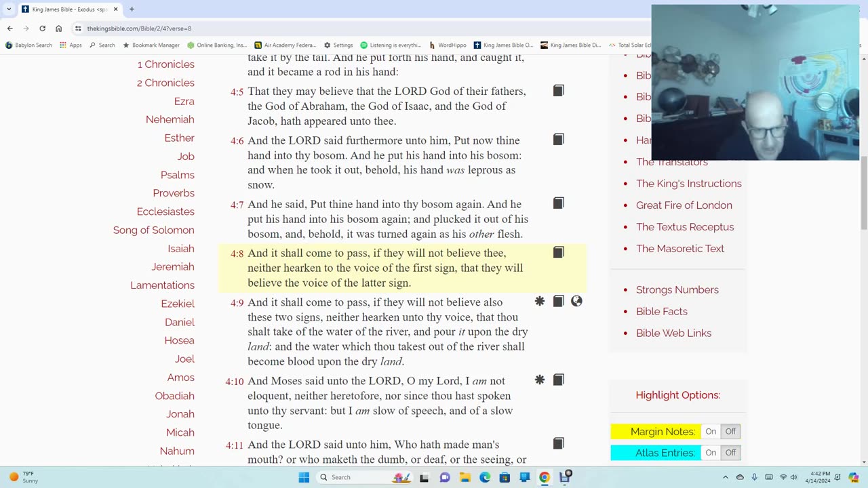Go to the book of Ecclesiastes

(165, 211)
